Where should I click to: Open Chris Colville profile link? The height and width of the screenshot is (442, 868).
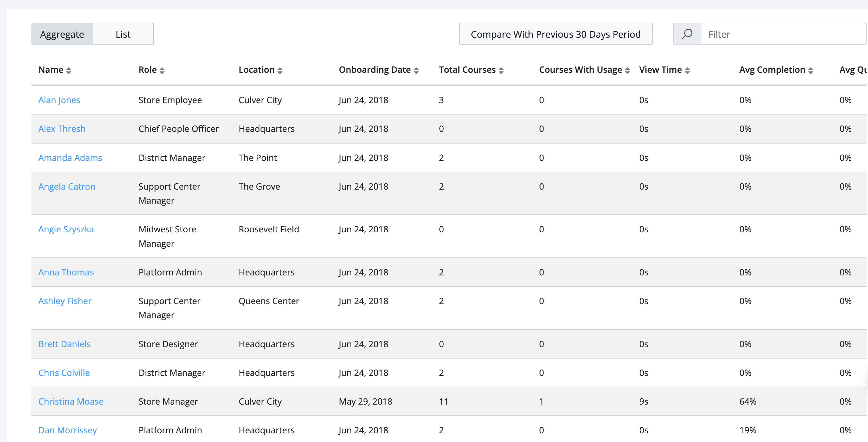point(64,373)
